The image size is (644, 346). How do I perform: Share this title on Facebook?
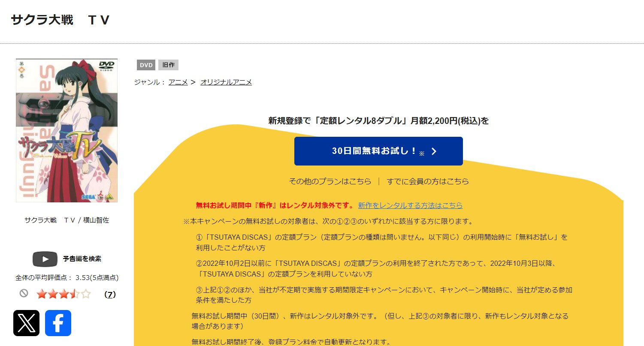point(58,323)
